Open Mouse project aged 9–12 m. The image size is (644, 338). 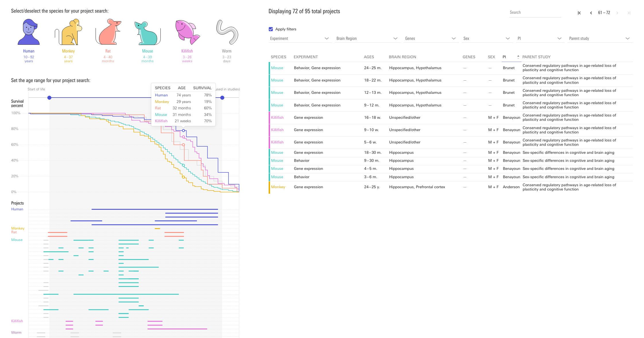[451, 105]
